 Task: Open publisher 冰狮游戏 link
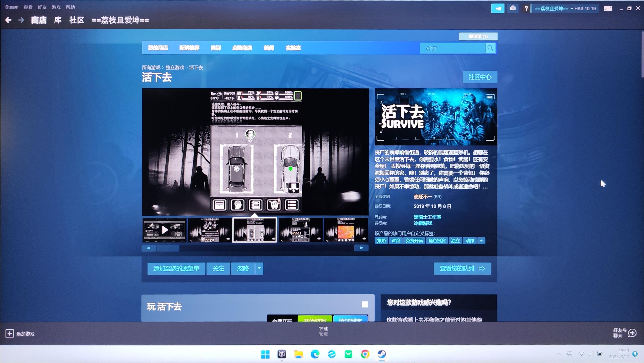click(x=423, y=223)
